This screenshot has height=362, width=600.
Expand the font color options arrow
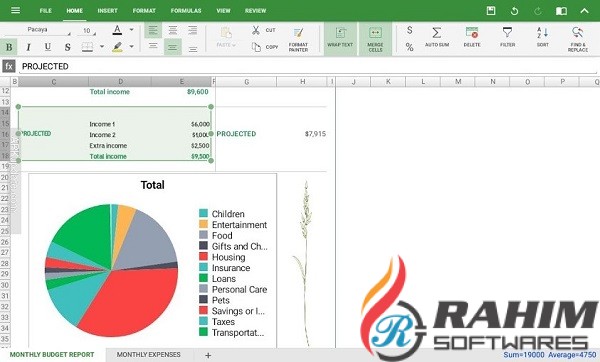(x=131, y=29)
